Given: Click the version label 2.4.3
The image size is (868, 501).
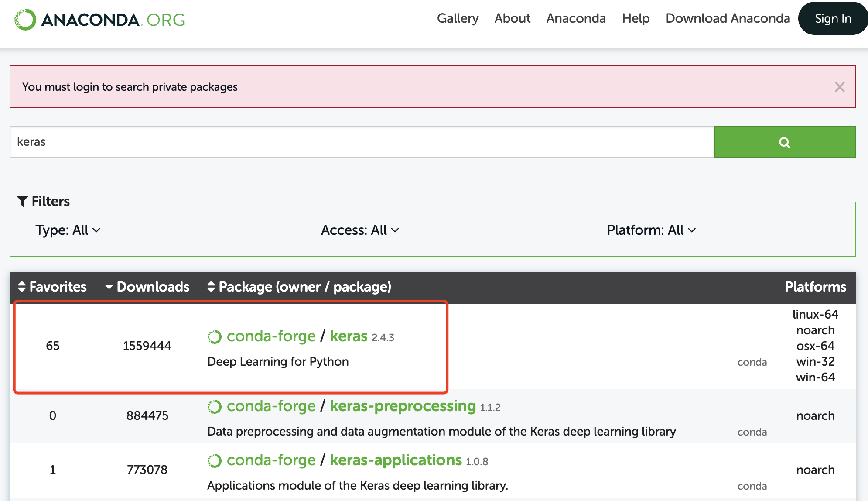Looking at the screenshot, I should [383, 338].
